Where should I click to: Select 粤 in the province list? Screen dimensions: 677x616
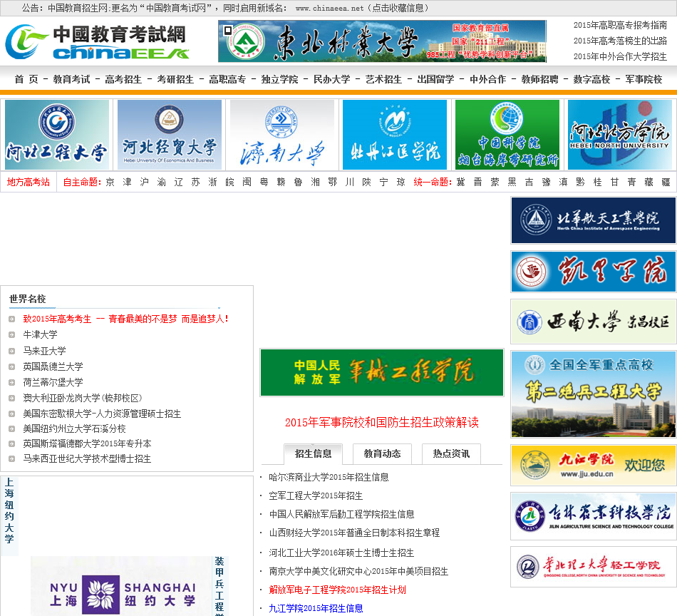264,183
